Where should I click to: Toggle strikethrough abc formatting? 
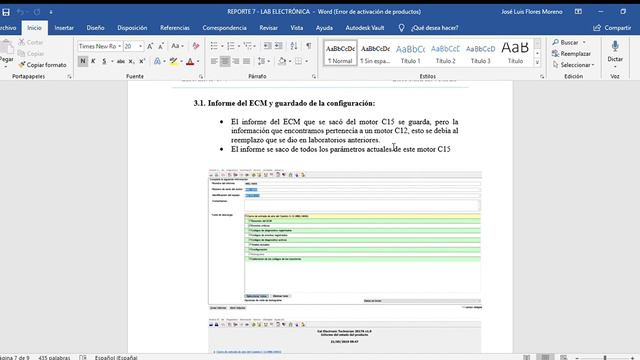pos(120,61)
